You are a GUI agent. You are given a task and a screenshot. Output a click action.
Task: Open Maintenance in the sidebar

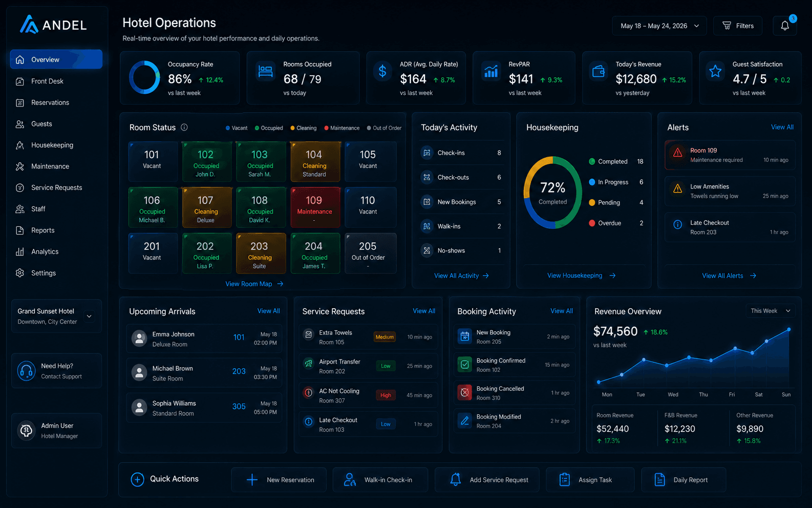point(56,166)
